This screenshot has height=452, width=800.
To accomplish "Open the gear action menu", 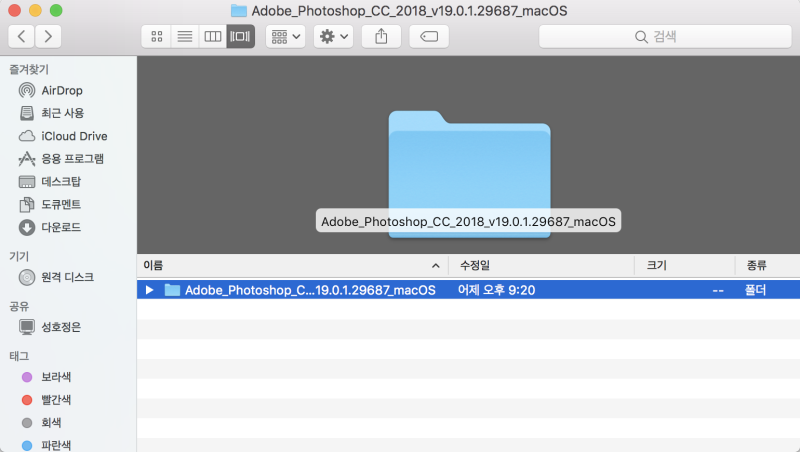I will pos(334,36).
